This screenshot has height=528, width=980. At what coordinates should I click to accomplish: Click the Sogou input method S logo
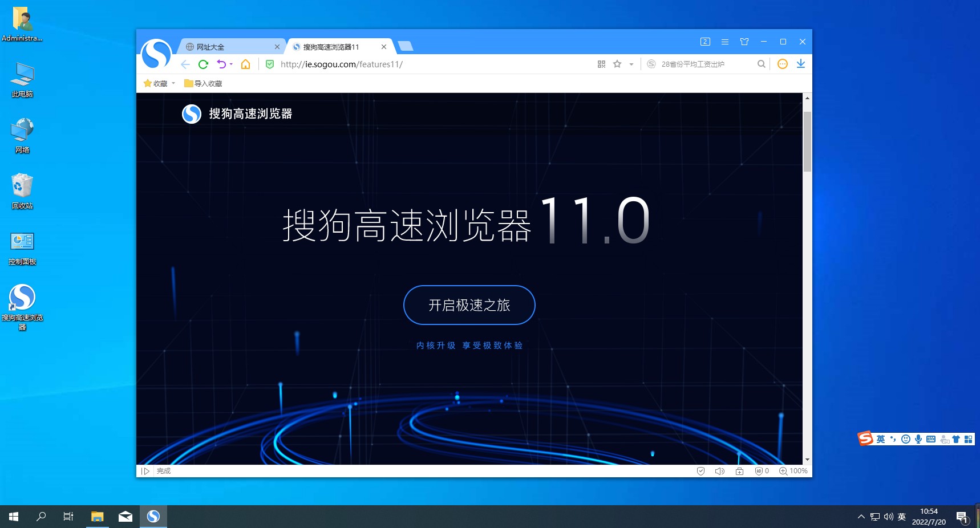pos(866,438)
